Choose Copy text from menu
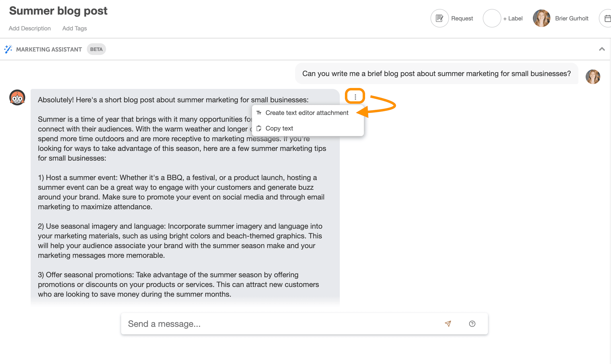Image resolution: width=611 pixels, height=364 pixels. coord(279,128)
